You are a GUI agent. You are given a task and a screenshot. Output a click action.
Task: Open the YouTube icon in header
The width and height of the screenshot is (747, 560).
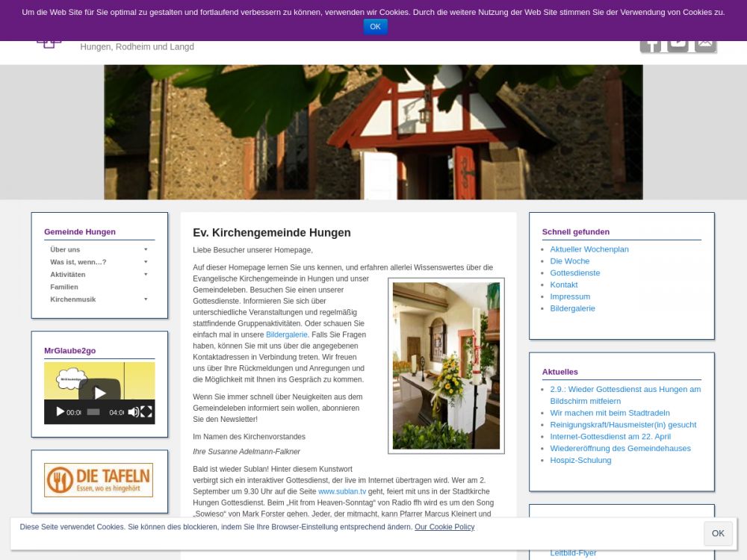(x=678, y=43)
